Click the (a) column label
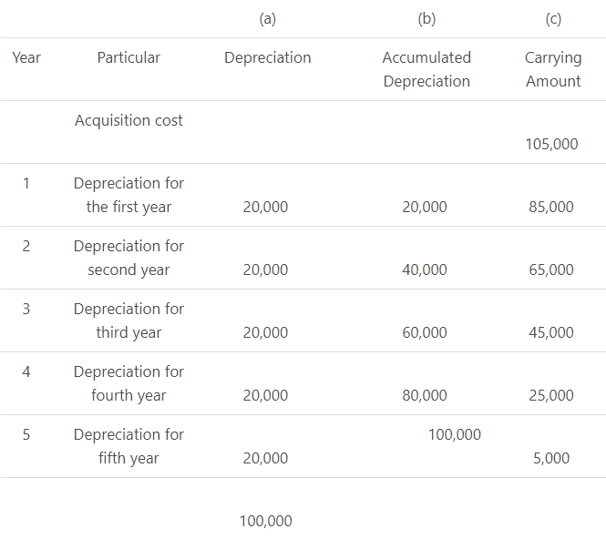The width and height of the screenshot is (606, 539). 267,17
